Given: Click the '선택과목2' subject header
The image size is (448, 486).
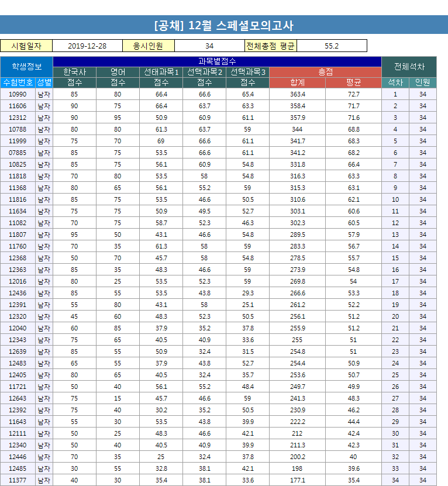Looking at the screenshot, I should [204, 72].
